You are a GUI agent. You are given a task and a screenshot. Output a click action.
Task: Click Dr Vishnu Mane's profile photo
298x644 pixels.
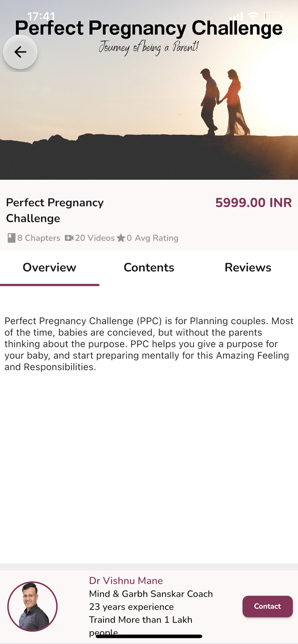tap(32, 606)
